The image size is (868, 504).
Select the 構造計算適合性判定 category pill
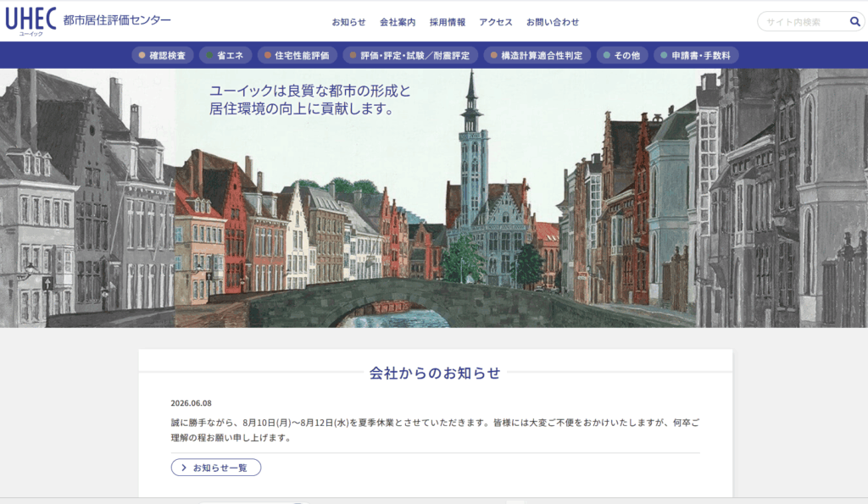coord(537,55)
